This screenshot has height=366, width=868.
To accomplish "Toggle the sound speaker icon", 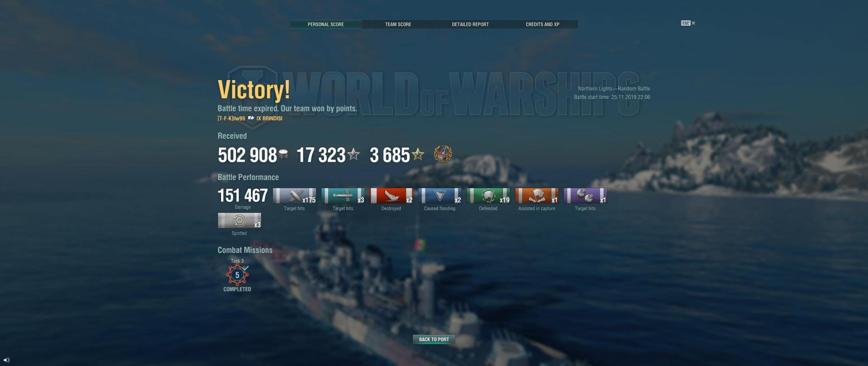I will [x=6, y=360].
